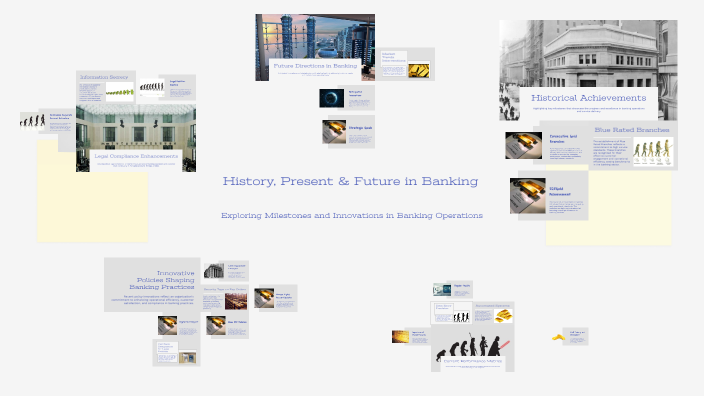
Task: Click the black-and-white bank building photo
Action: click(x=588, y=54)
